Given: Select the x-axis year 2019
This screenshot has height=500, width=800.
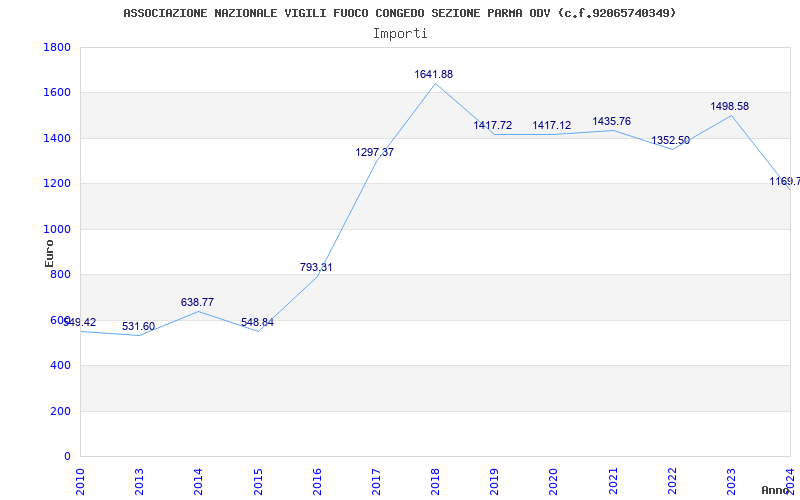Looking at the screenshot, I should tap(494, 481).
